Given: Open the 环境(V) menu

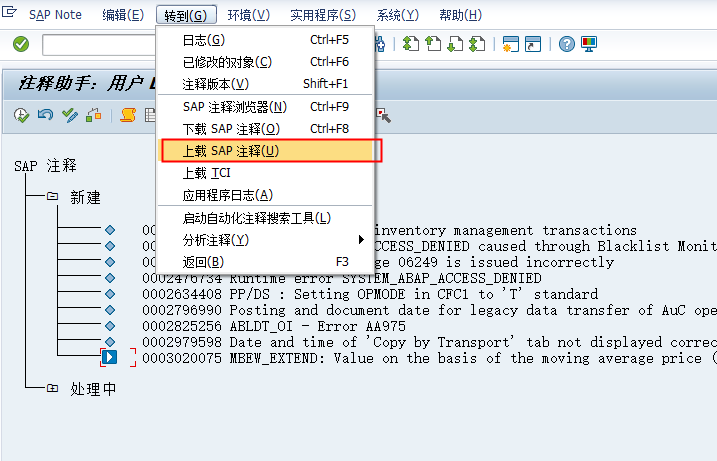Looking at the screenshot, I should point(249,15).
